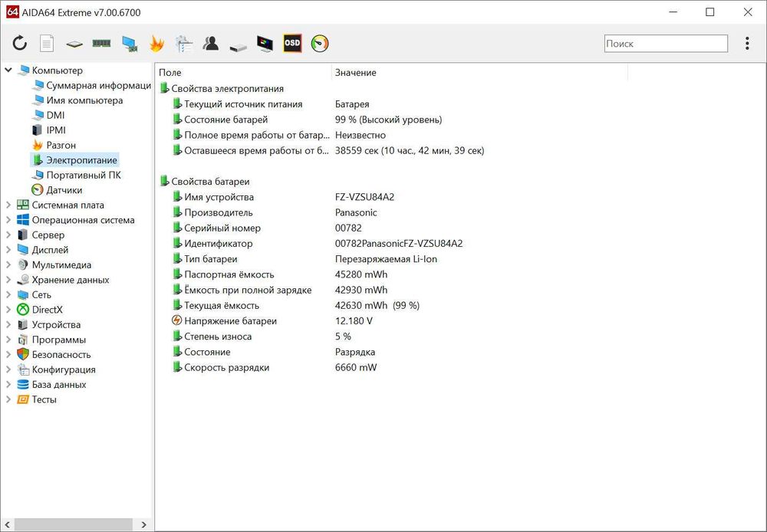
Task: Click the Устройства tree icon
Action: [23, 325]
